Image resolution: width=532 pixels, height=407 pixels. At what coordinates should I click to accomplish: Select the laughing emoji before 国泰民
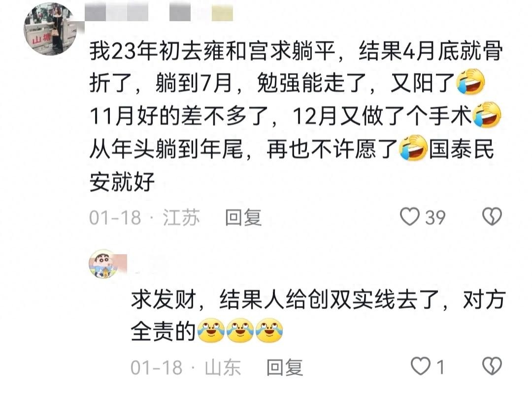pos(413,148)
